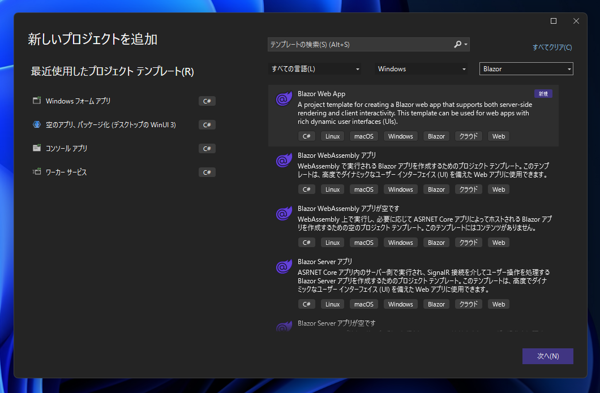Select the Blazor Server アプリ template title
This screenshot has width=600, height=393.
click(325, 262)
